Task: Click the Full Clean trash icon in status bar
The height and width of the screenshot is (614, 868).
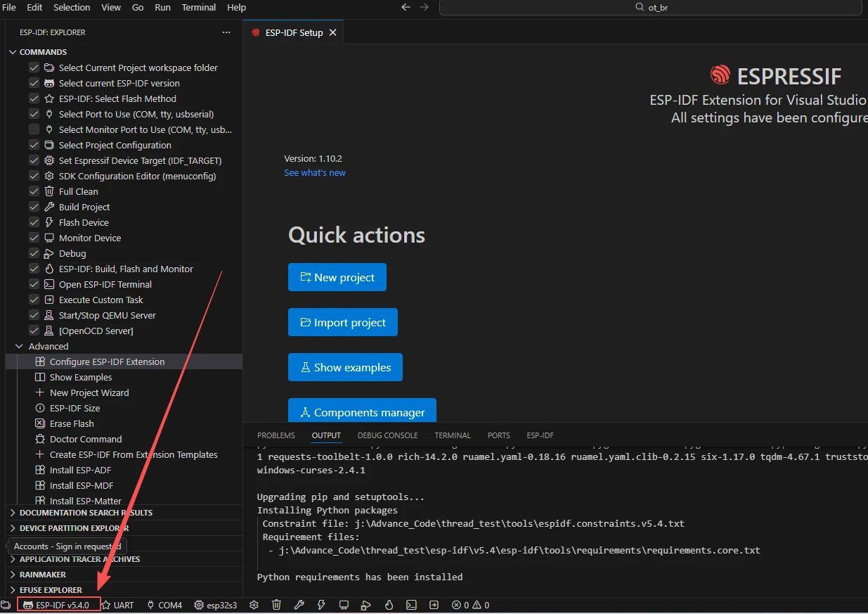Action: coord(277,605)
